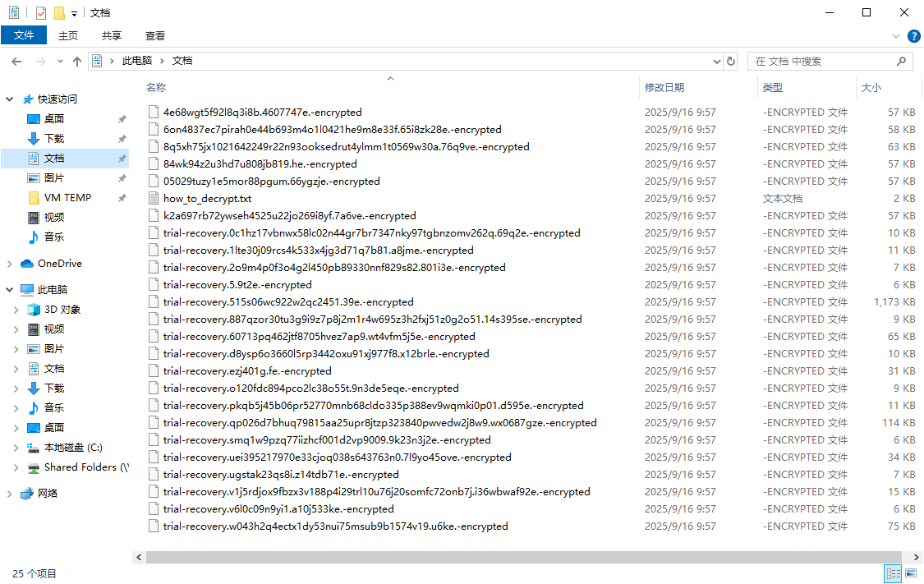Image resolution: width=924 pixels, height=584 pixels.
Task: Click the Help question mark icon
Action: pyautogui.click(x=913, y=36)
